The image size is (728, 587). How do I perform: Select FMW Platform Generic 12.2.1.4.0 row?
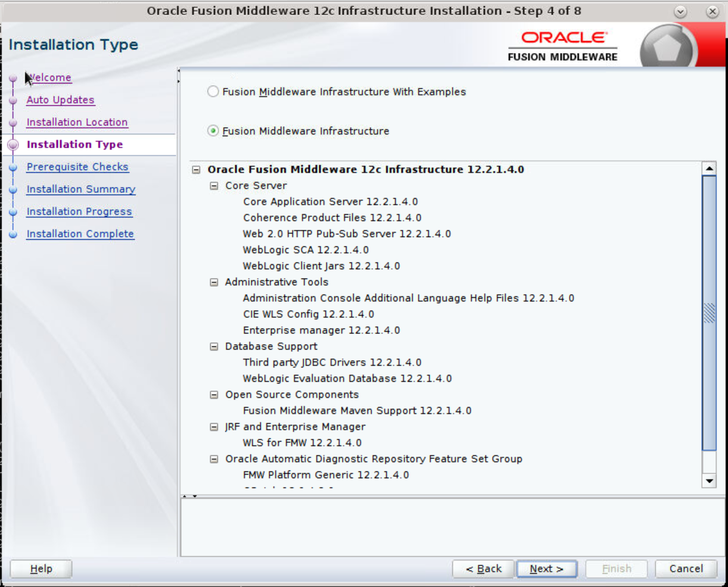click(x=326, y=475)
